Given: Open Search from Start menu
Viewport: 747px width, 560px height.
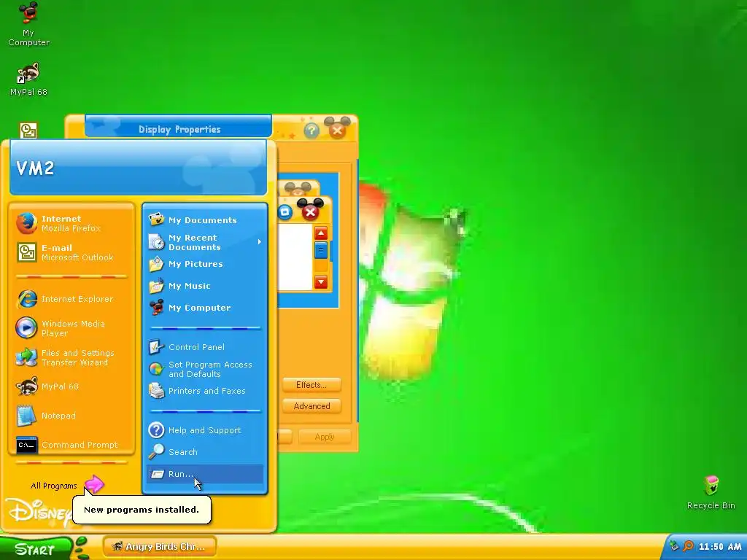Looking at the screenshot, I should pos(205,452).
